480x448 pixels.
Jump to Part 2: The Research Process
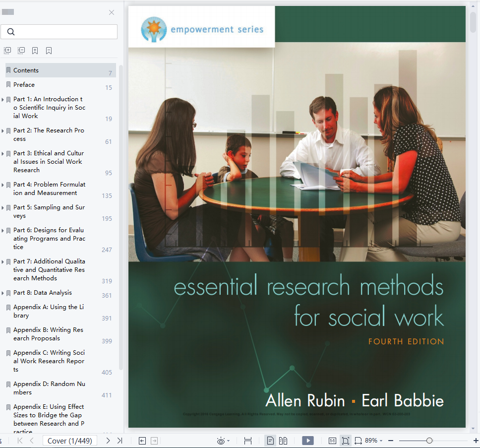pyautogui.click(x=49, y=134)
